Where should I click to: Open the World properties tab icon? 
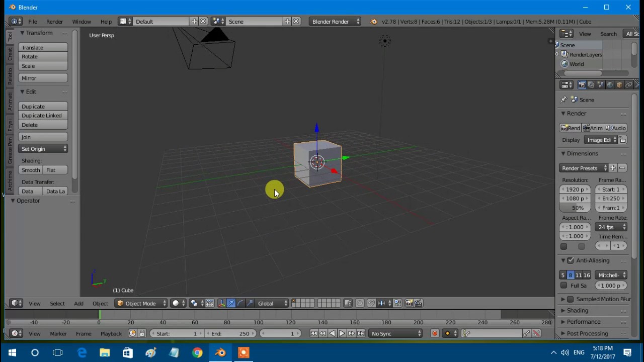tap(610, 85)
